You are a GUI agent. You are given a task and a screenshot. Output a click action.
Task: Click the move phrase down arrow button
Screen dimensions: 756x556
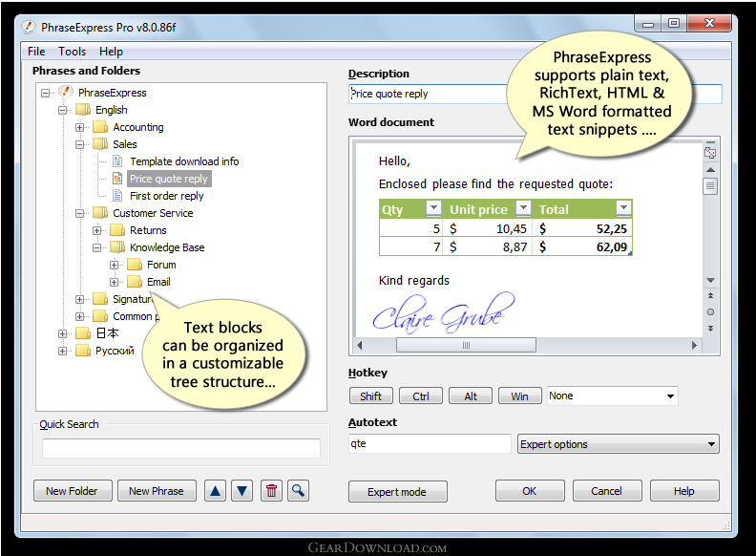[x=242, y=491]
